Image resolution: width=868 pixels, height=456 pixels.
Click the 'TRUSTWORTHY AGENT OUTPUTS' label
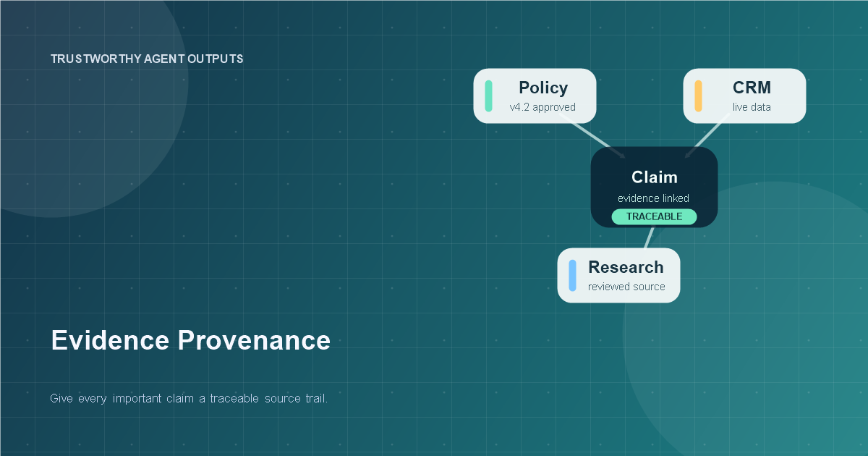click(x=147, y=59)
